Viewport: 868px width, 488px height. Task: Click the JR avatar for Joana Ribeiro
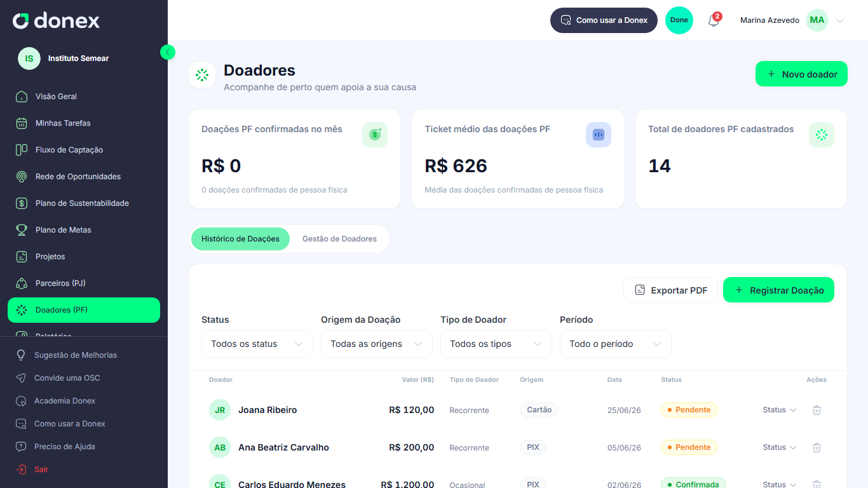click(x=220, y=410)
